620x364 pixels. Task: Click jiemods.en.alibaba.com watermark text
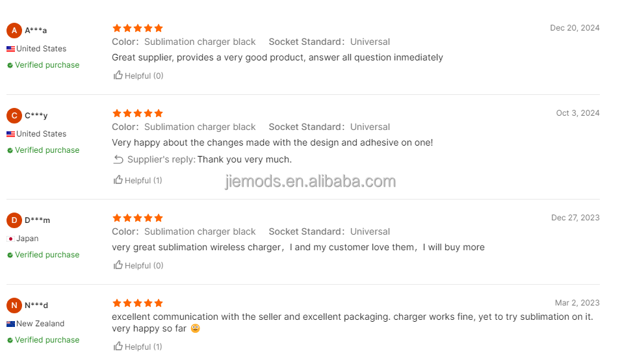click(x=310, y=181)
